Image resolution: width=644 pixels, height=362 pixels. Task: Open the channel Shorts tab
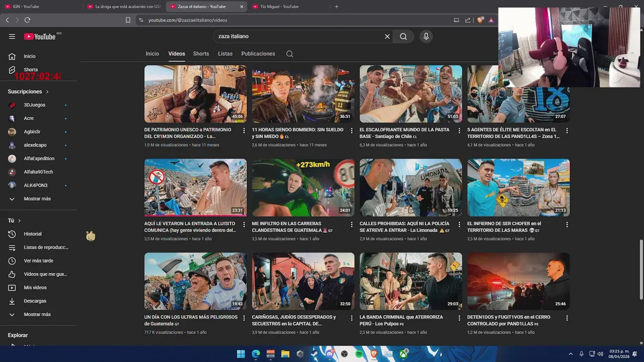point(201,54)
